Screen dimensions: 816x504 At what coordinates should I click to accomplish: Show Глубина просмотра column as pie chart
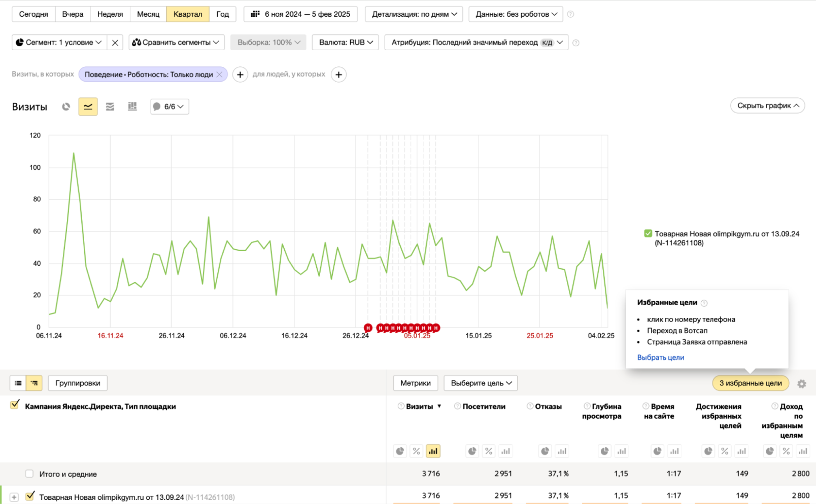coord(604,451)
